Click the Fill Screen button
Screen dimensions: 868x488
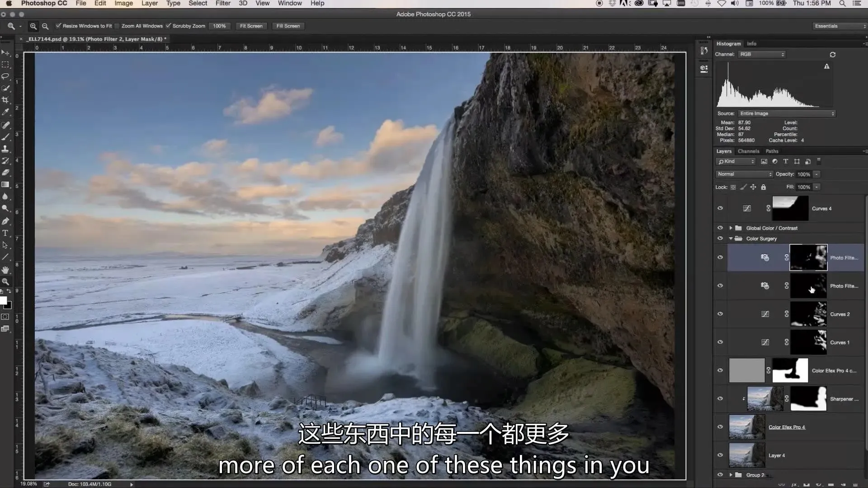(x=288, y=26)
